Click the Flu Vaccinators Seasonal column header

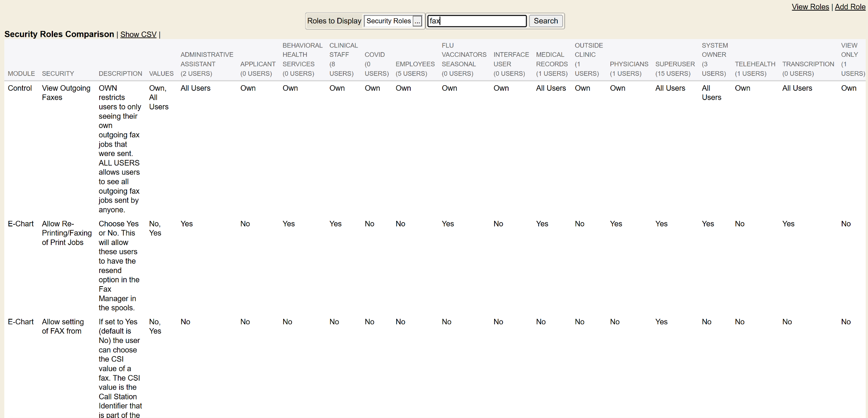click(x=464, y=59)
